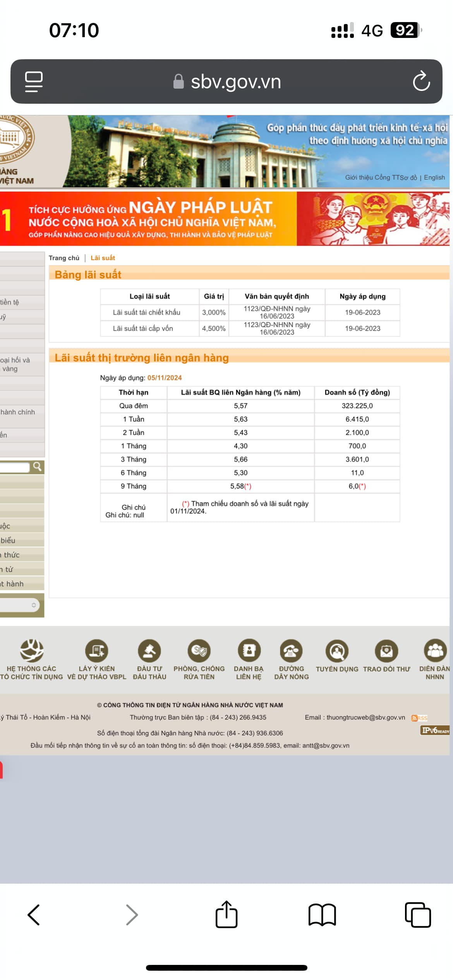The image size is (453, 980).
Task: Open the tabs overview icon
Action: tap(417, 915)
